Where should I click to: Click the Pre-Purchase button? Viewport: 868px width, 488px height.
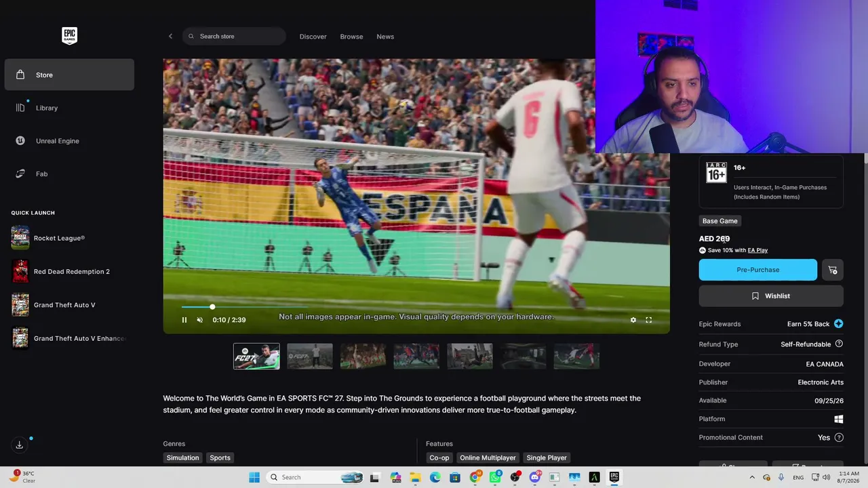click(758, 270)
